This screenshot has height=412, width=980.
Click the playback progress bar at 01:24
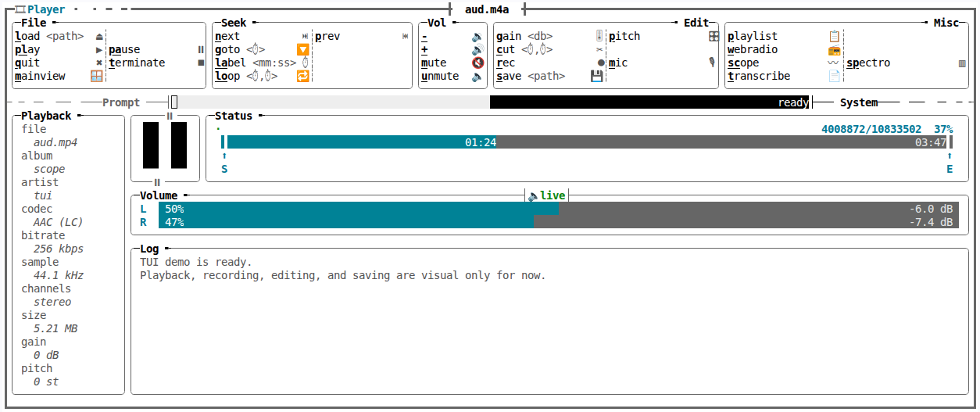(587, 142)
